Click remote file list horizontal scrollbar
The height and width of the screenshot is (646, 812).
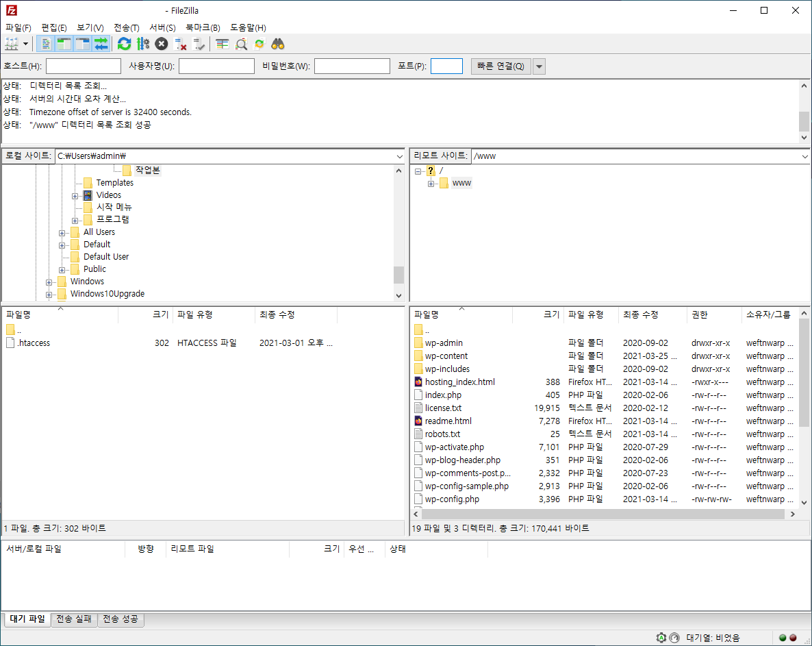coord(604,514)
